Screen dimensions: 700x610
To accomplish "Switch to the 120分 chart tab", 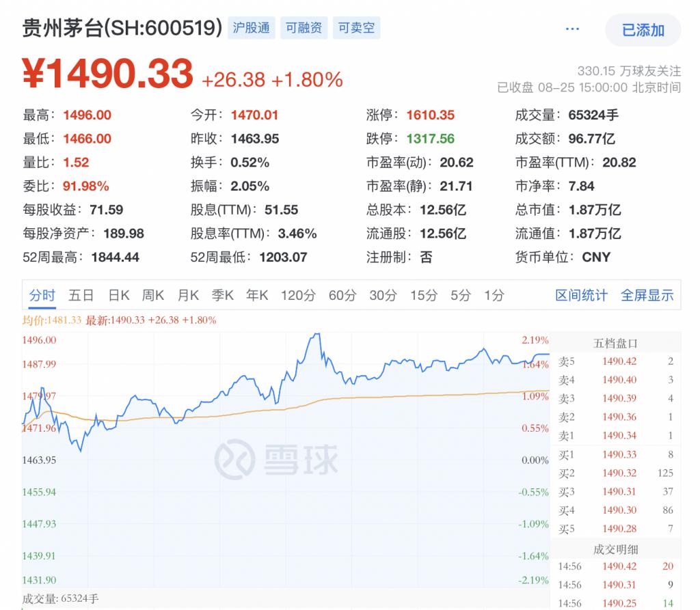I will 298,295.
